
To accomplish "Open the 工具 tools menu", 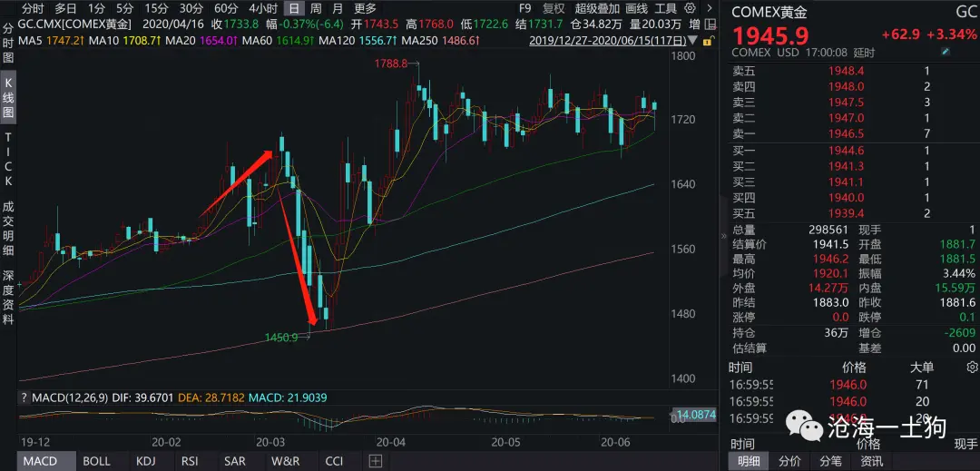I will (666, 9).
